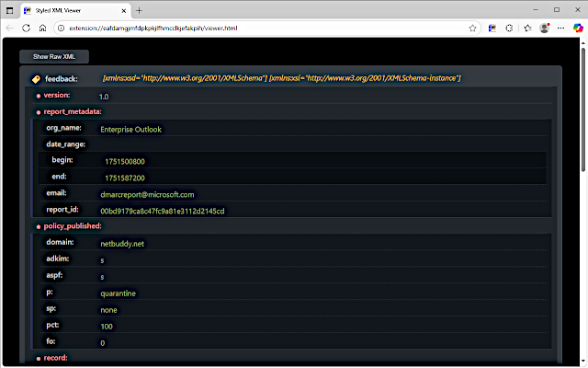This screenshot has height=368, width=588.
Task: Click the fo value 0
Action: pos(102,343)
